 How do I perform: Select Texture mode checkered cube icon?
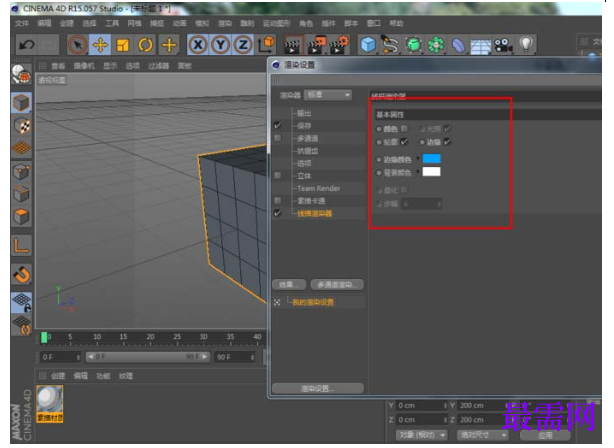point(21,126)
